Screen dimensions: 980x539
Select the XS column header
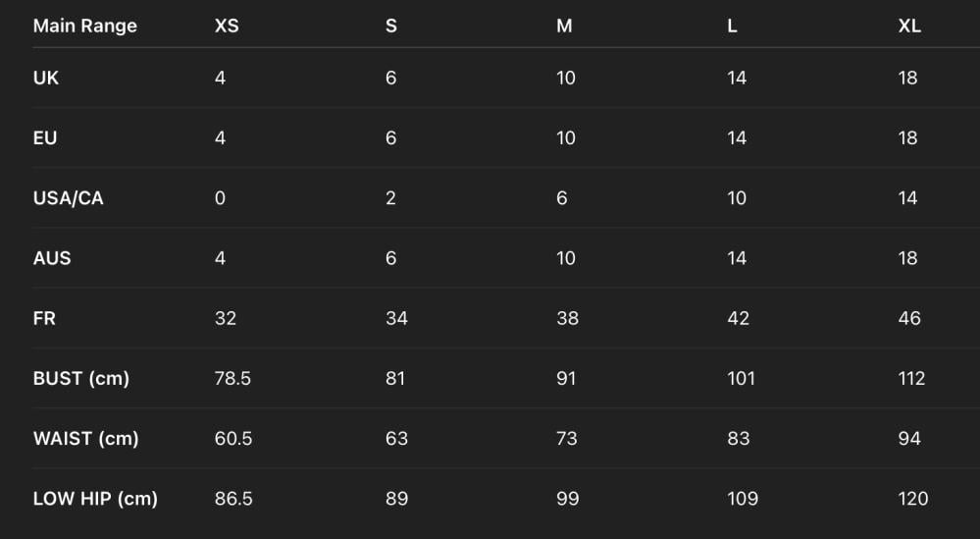pos(227,27)
